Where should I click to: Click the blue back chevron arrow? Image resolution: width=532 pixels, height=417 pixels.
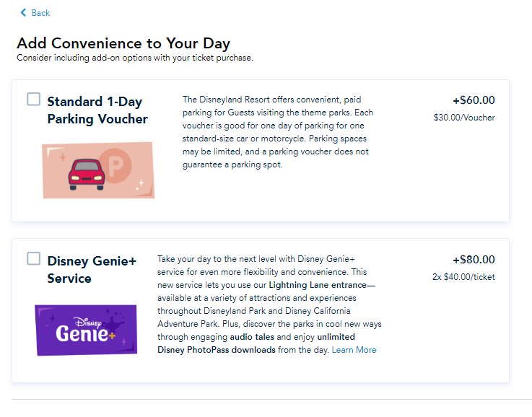[x=23, y=13]
